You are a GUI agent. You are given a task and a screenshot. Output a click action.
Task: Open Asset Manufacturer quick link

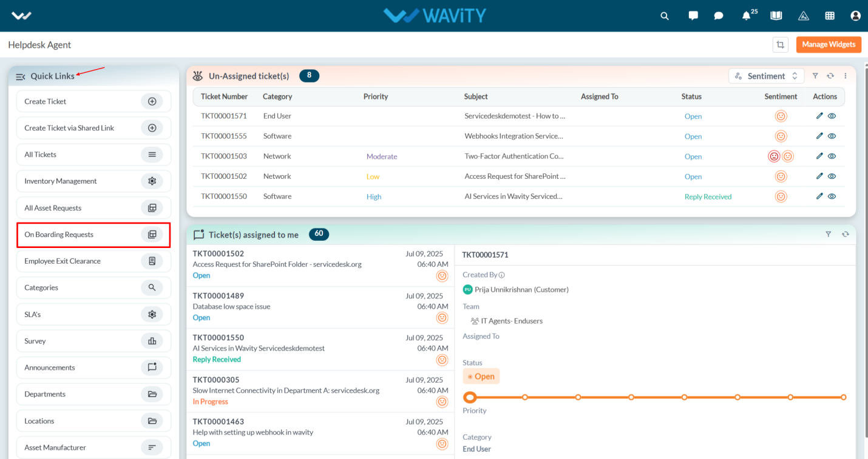93,447
